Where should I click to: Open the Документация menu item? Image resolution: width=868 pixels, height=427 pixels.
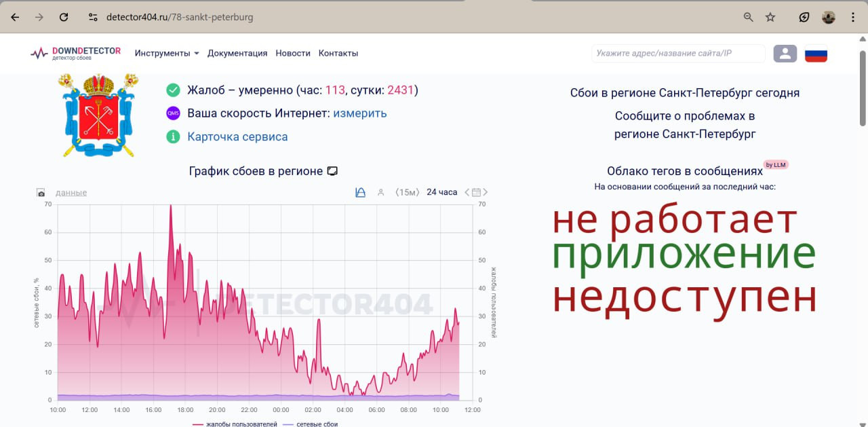[x=237, y=53]
